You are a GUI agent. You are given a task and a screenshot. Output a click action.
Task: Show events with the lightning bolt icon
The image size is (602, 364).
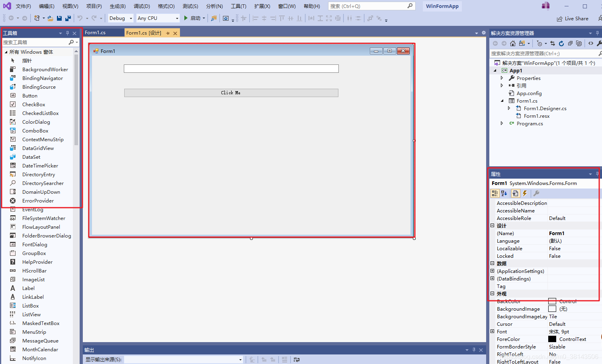coord(525,193)
